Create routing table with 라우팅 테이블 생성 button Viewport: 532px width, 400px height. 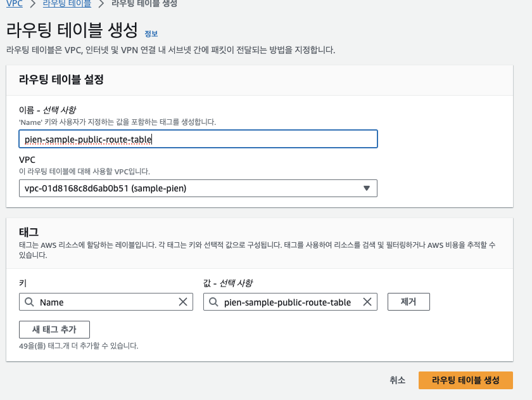tap(465, 380)
